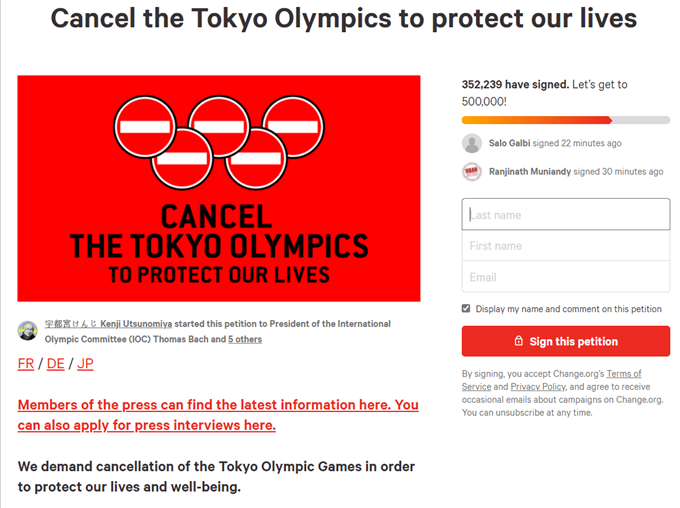Click Ranjinath Muniandy's profile avatar
The height and width of the screenshot is (508, 680).
(x=472, y=172)
